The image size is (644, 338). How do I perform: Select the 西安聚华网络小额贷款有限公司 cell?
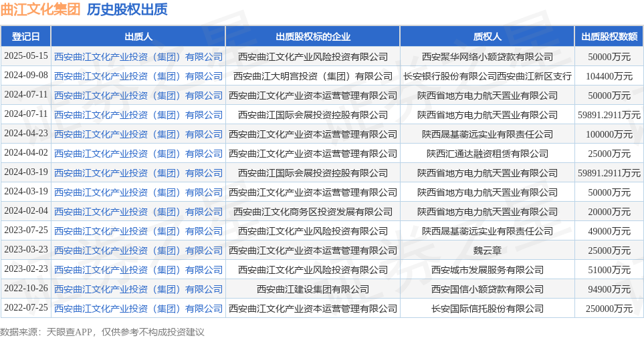point(487,57)
